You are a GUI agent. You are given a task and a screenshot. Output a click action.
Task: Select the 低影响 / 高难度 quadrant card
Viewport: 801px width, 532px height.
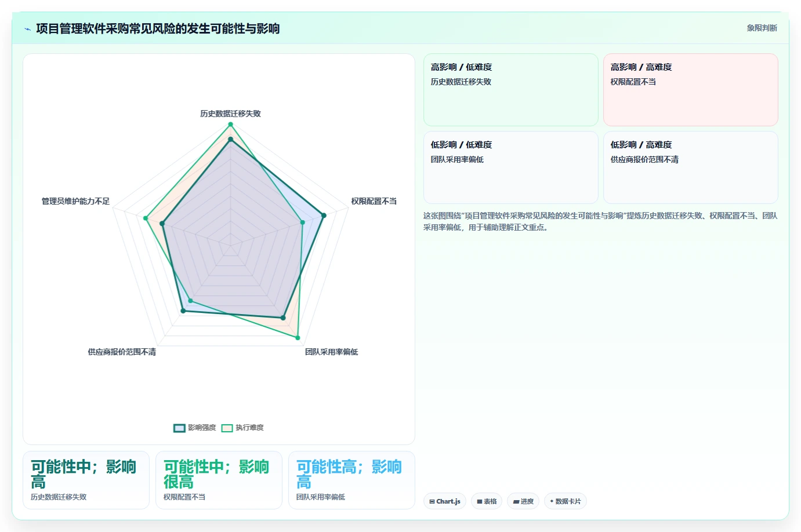coord(690,167)
